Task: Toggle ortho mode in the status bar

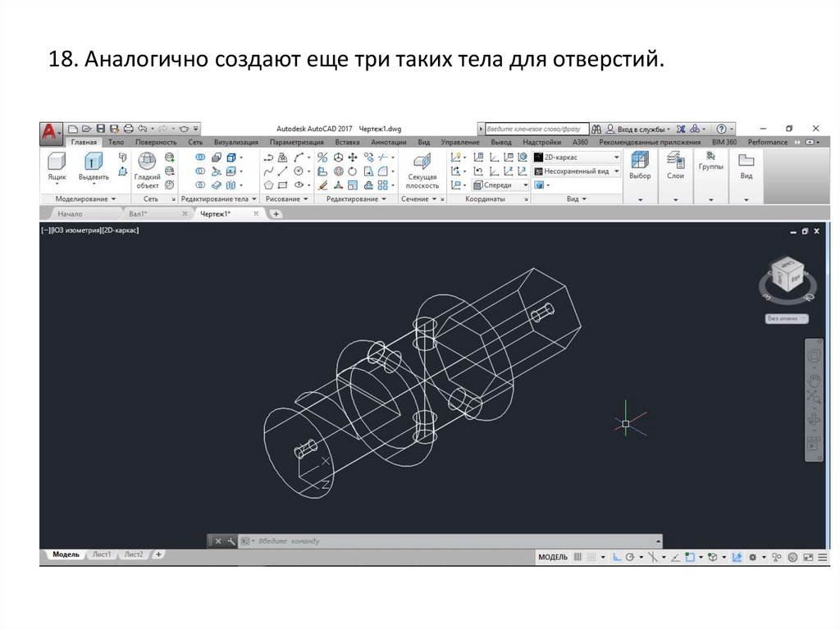Action: click(616, 558)
